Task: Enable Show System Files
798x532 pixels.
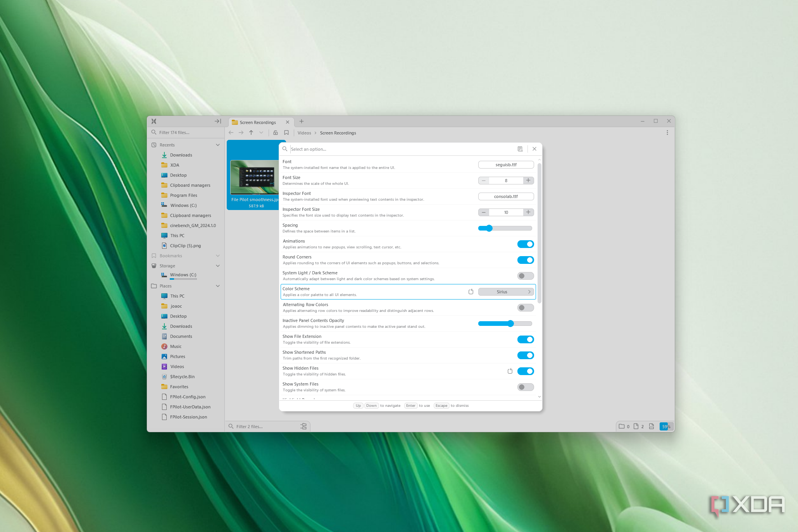Action: tap(526, 387)
